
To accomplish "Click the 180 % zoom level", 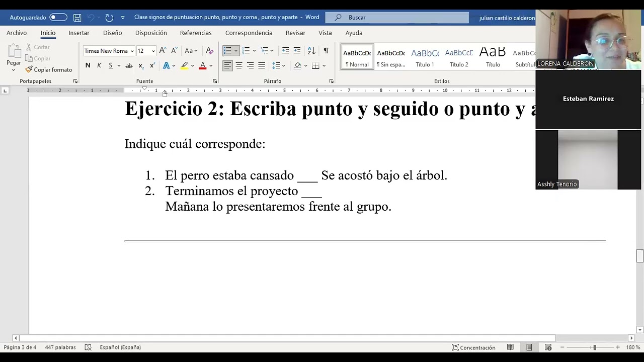I will [x=633, y=347].
